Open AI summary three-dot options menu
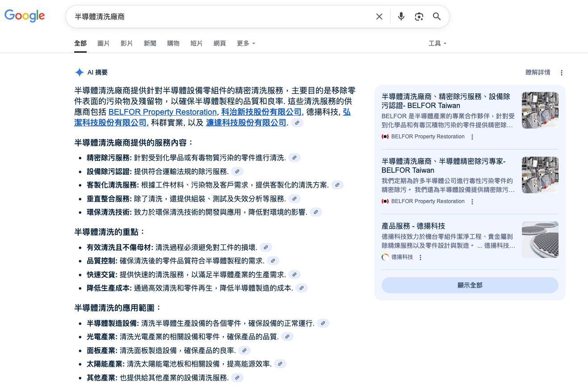 [562, 73]
